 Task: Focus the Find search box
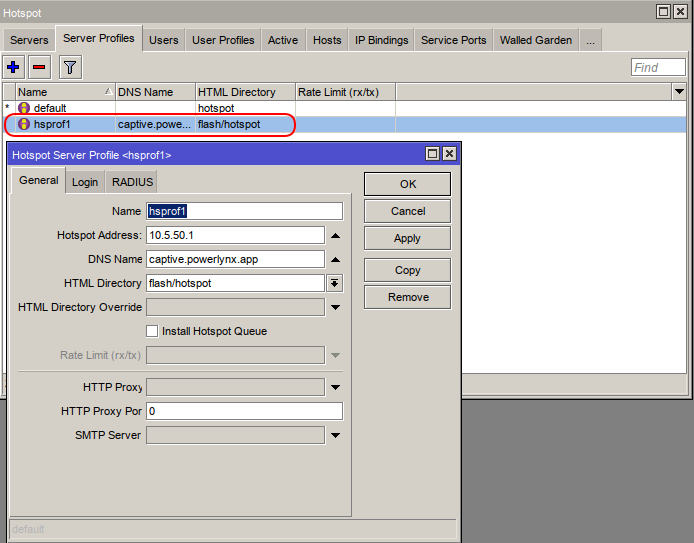coord(658,67)
